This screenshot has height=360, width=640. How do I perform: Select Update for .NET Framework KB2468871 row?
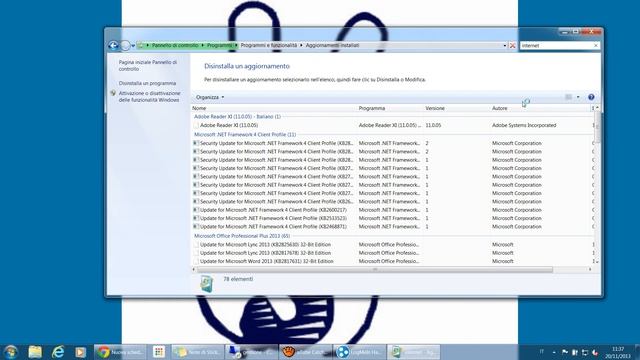click(x=393, y=227)
